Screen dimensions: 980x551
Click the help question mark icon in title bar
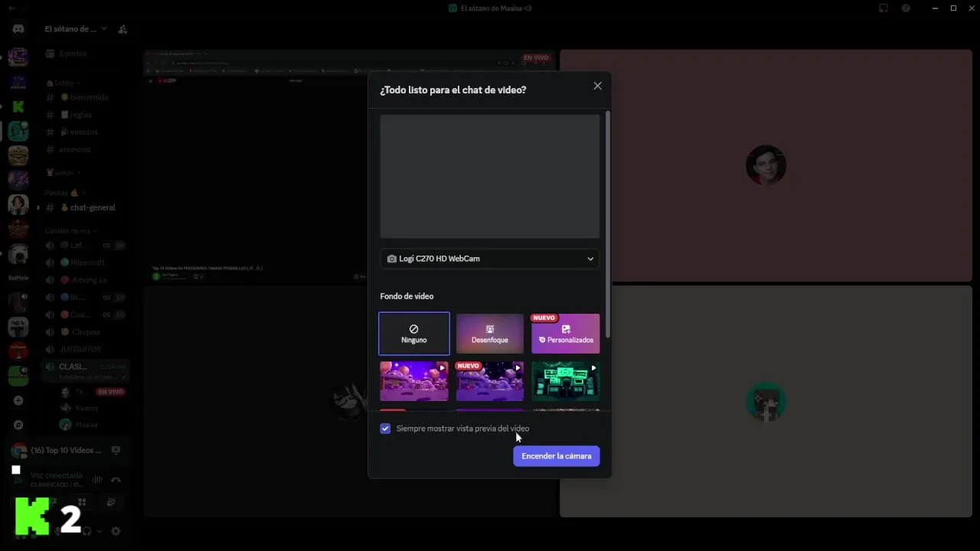tap(906, 8)
